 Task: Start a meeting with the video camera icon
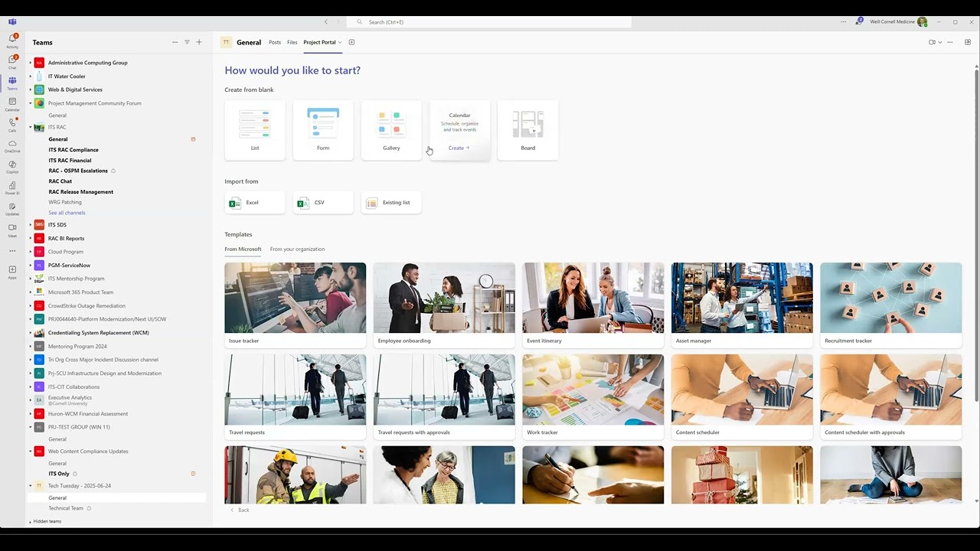[932, 42]
